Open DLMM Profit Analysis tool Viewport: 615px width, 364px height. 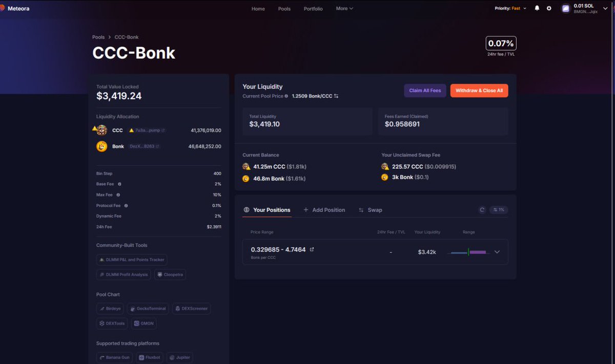124,275
